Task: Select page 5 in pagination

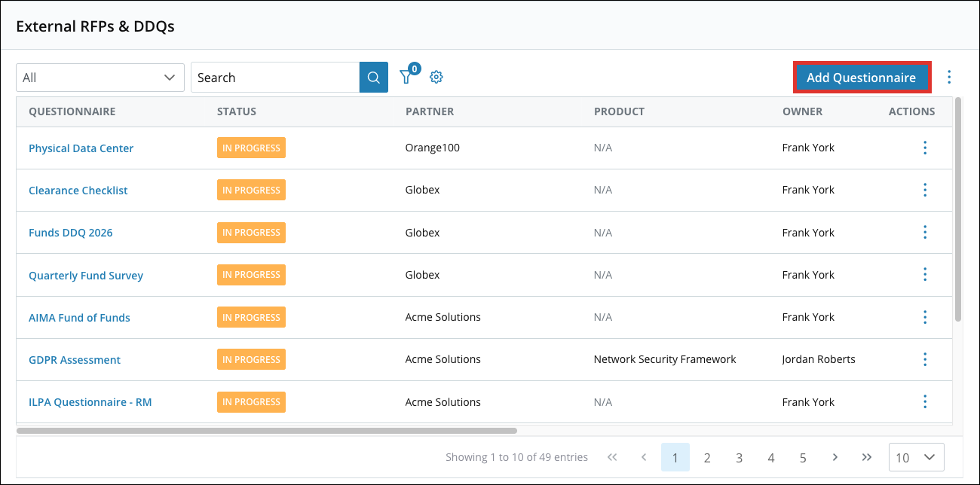Action: click(x=803, y=457)
